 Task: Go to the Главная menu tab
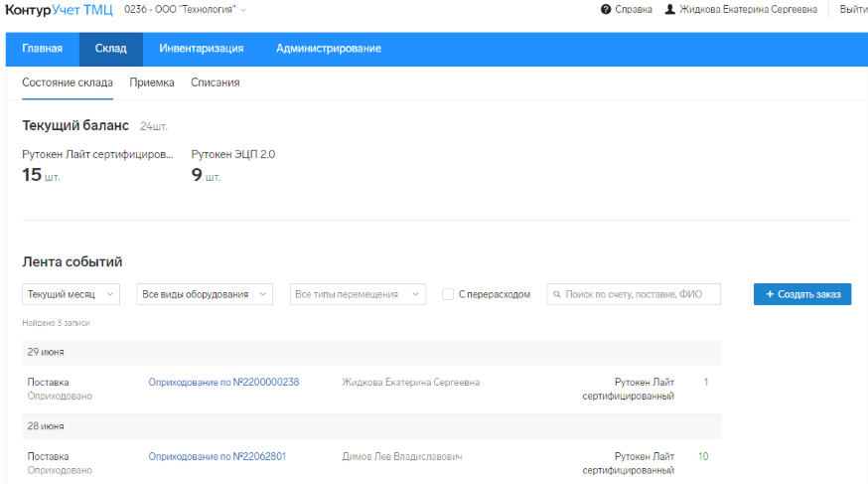[x=42, y=49]
